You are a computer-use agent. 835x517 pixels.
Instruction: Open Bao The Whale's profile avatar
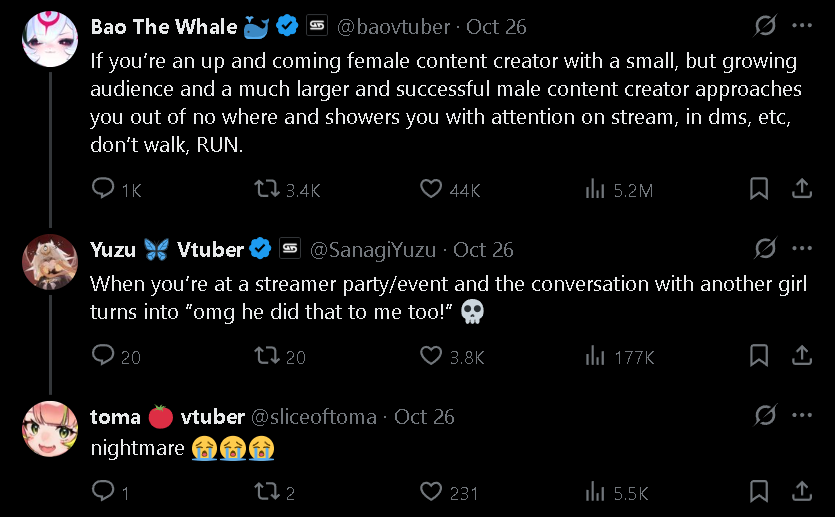pos(49,39)
